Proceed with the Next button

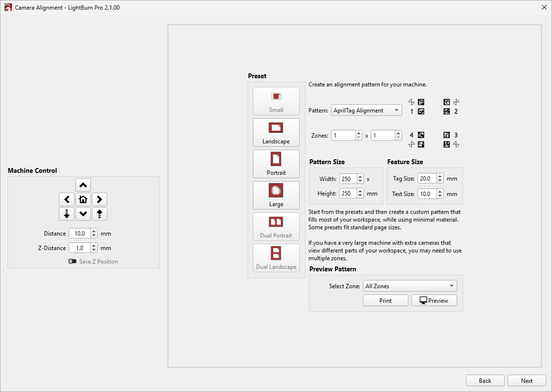click(526, 380)
